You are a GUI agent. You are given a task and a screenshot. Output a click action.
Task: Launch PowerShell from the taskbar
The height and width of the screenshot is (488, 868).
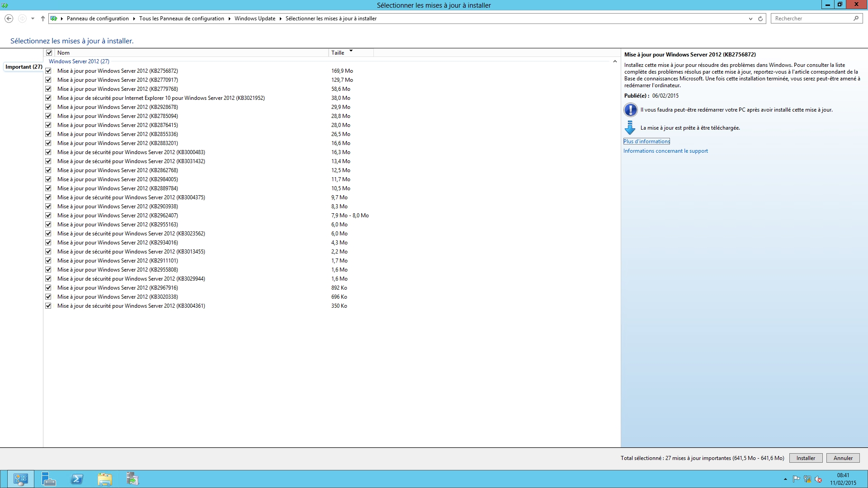coord(77,479)
